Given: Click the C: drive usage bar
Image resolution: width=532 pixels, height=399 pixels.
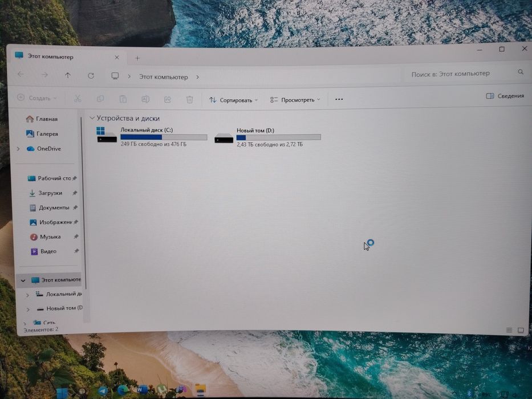Looking at the screenshot, I should 164,137.
